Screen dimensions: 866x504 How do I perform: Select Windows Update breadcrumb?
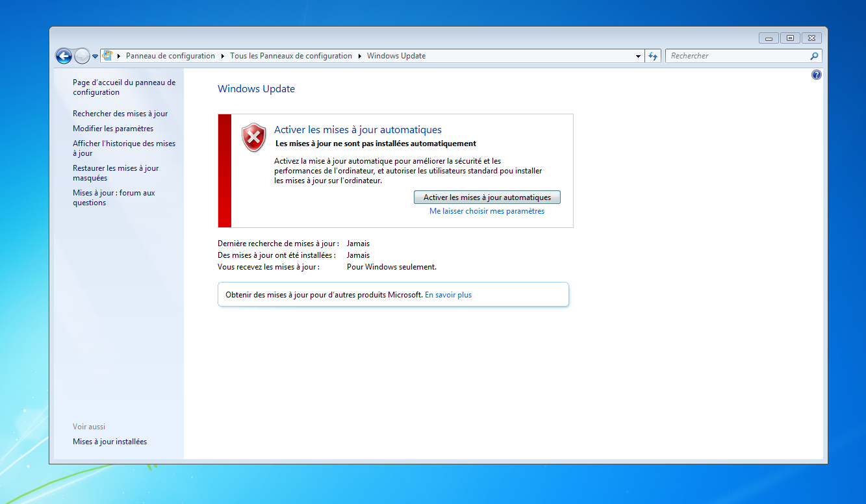[396, 56]
